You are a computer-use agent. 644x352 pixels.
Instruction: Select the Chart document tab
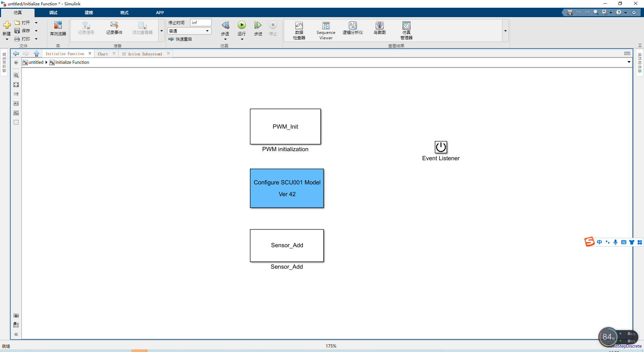pyautogui.click(x=103, y=54)
